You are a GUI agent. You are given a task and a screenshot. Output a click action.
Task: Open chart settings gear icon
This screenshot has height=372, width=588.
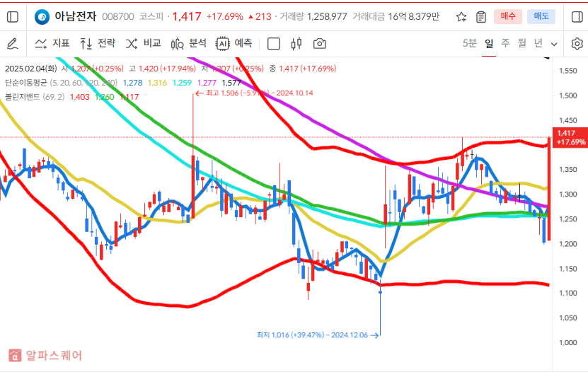[x=577, y=44]
